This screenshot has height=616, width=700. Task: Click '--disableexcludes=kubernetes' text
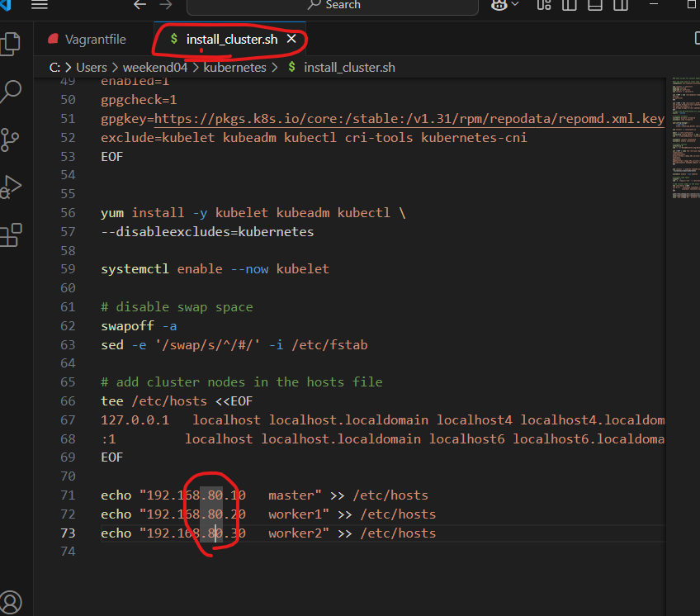[x=207, y=232]
